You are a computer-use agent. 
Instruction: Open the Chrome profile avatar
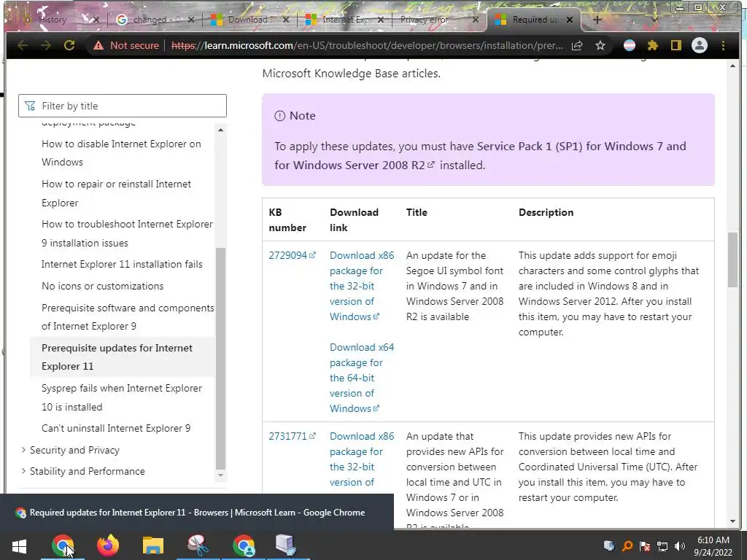[700, 45]
